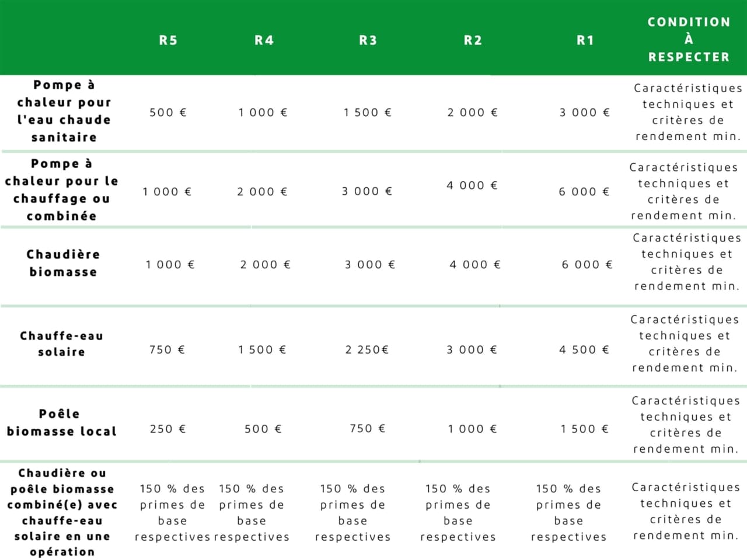The width and height of the screenshot is (747, 560).
Task: Click the 250 € cell under R5
Action: pos(168,429)
